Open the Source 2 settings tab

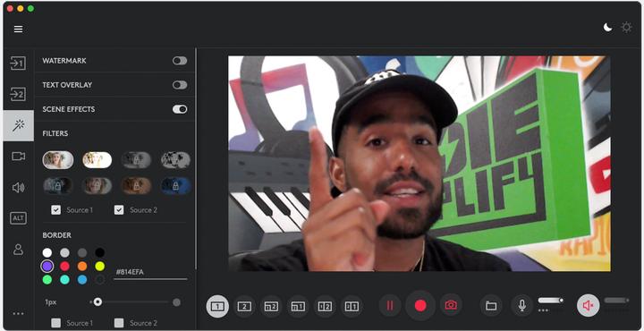point(18,95)
